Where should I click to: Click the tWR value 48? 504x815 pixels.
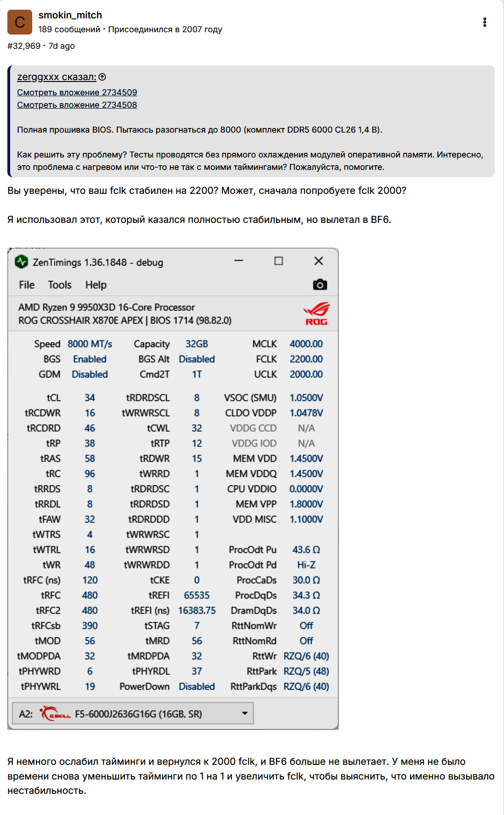[x=90, y=565]
